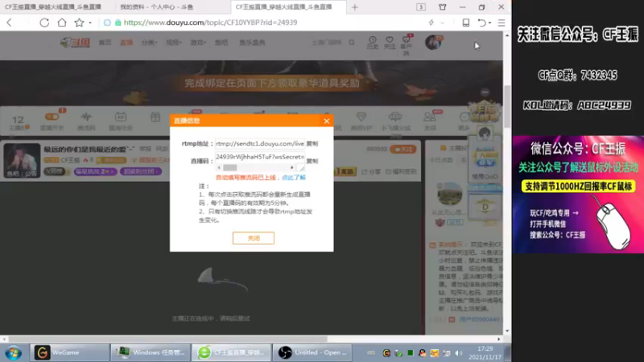This screenshot has height=362, width=644.
Task: Click the douyu.com URL in the address bar
Action: point(210,23)
